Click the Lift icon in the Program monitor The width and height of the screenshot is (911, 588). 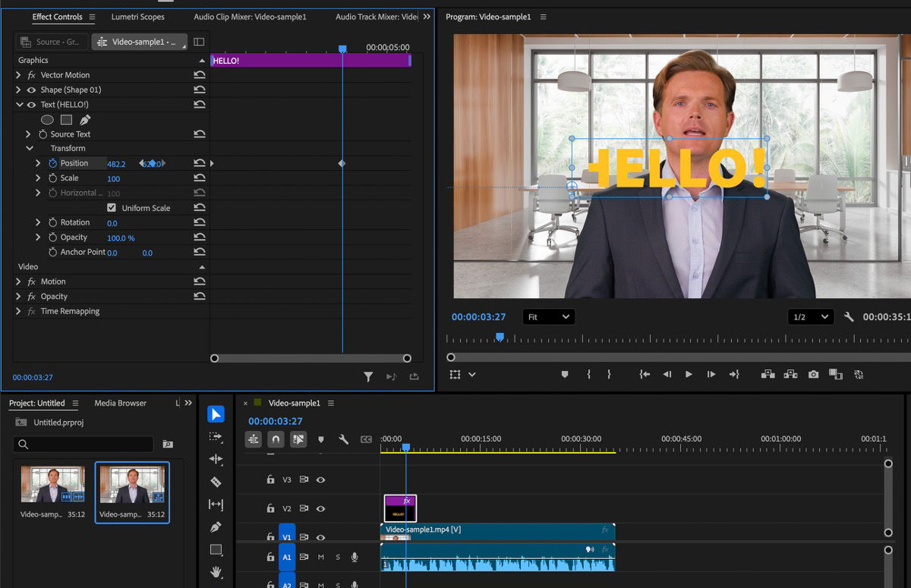click(768, 374)
